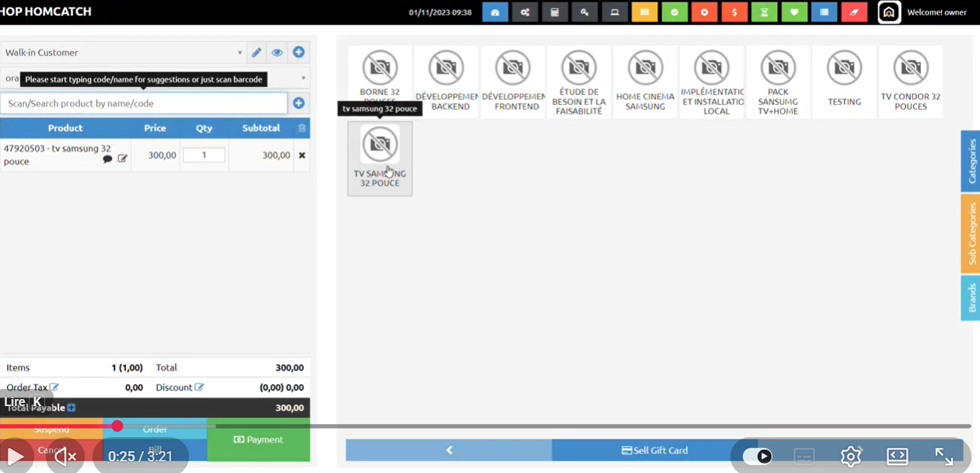Click the green checkmark icon in top toolbar
This screenshot has height=473, width=980.
674,12
